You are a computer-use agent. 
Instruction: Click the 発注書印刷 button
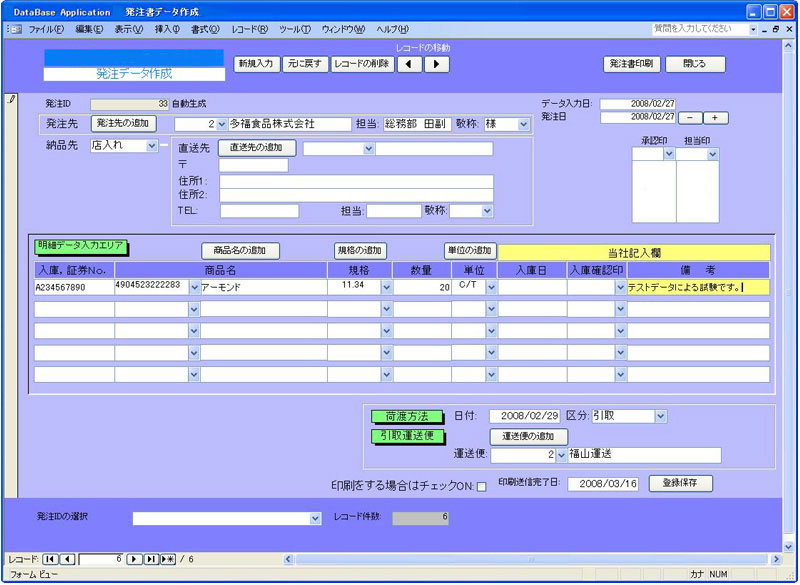632,64
